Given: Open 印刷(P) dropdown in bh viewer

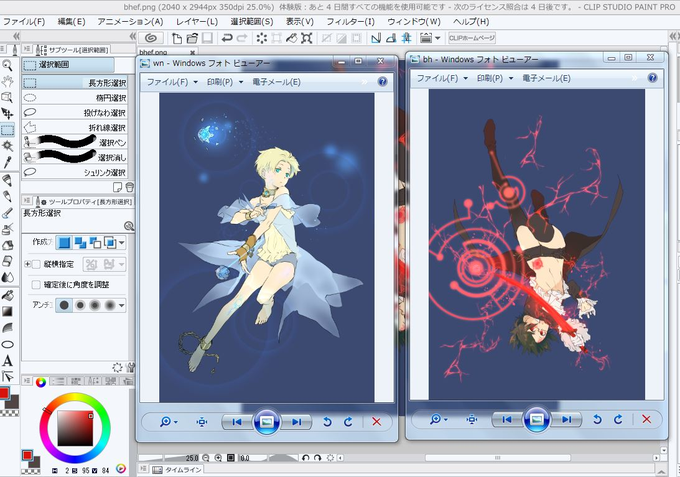Looking at the screenshot, I should (x=494, y=78).
